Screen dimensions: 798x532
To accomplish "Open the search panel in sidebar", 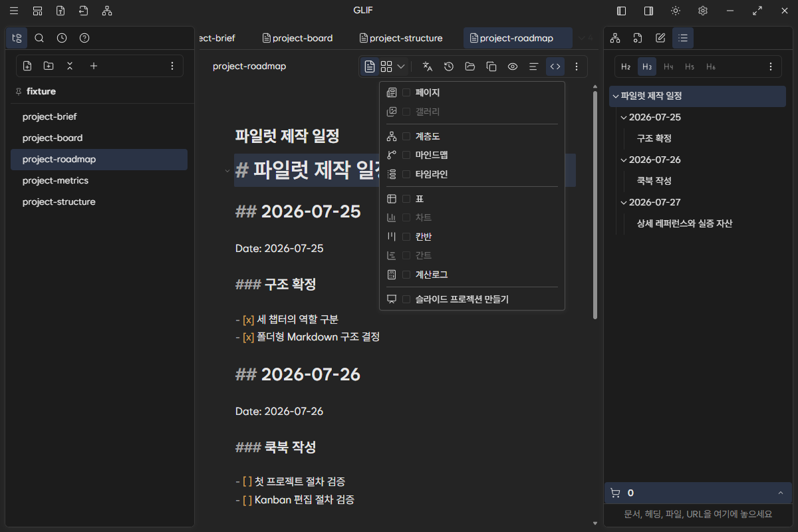I will 39,38.
